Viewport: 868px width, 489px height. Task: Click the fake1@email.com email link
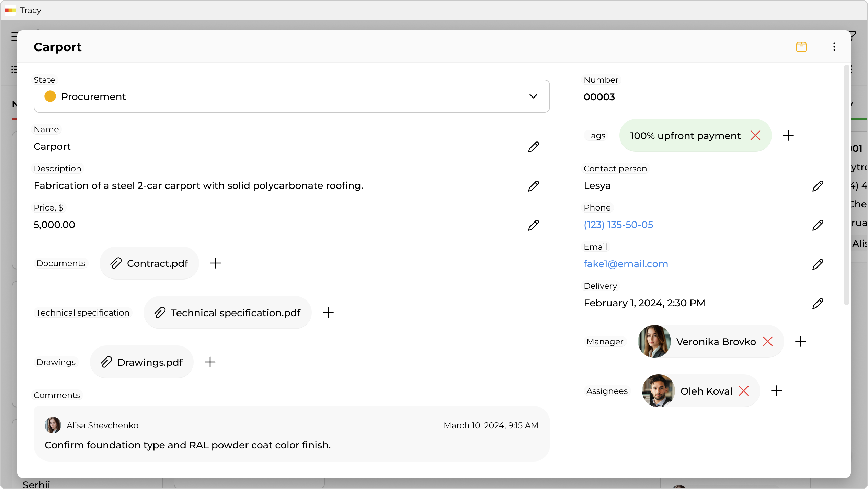coord(626,264)
